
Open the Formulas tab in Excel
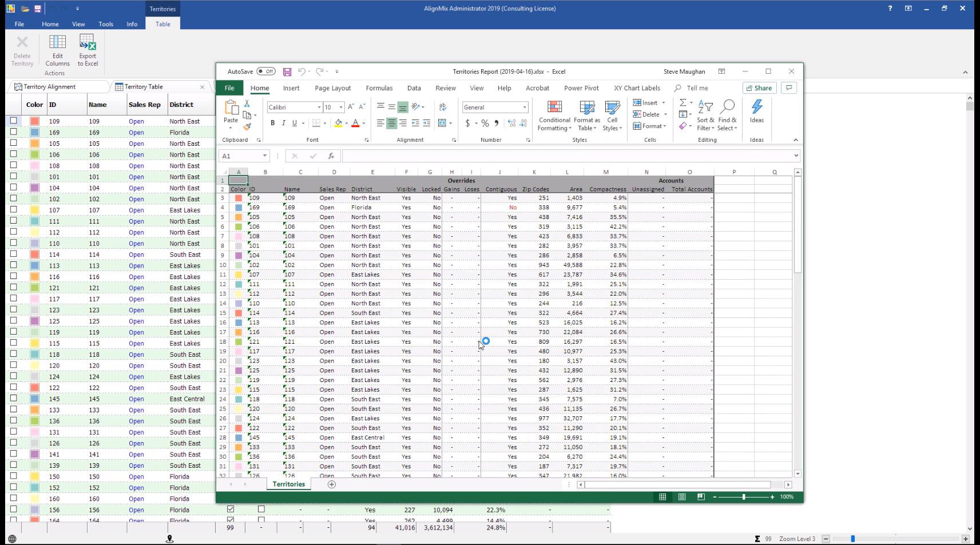coord(379,88)
